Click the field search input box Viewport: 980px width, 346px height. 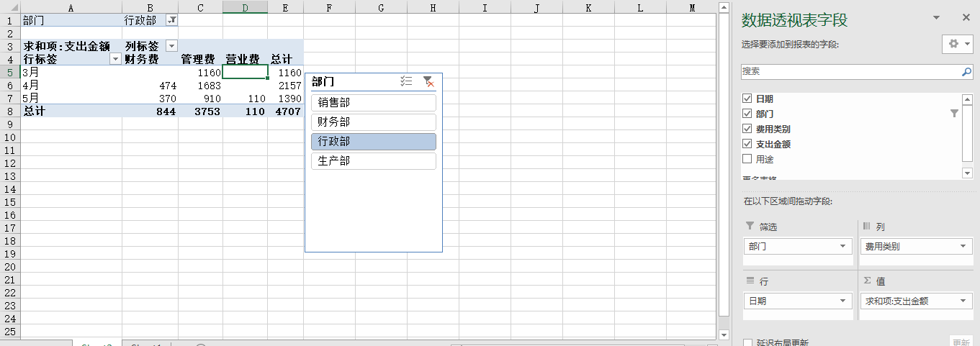tap(850, 72)
